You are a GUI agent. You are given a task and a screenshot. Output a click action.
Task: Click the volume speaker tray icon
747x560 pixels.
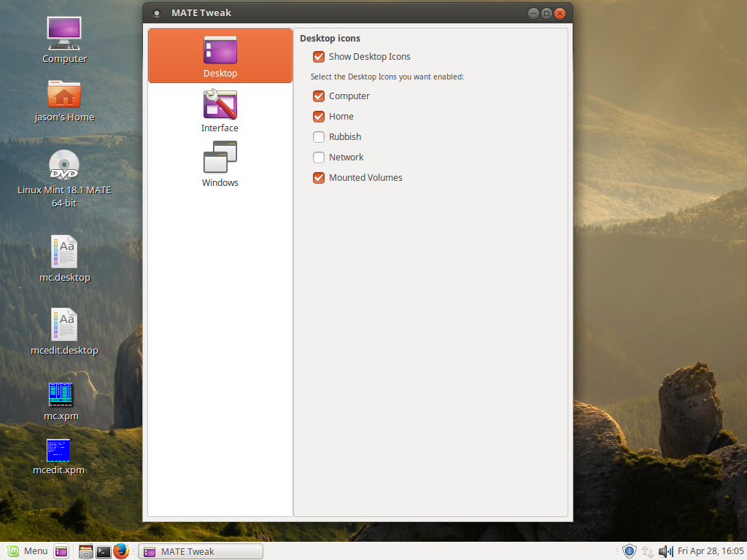click(x=665, y=551)
